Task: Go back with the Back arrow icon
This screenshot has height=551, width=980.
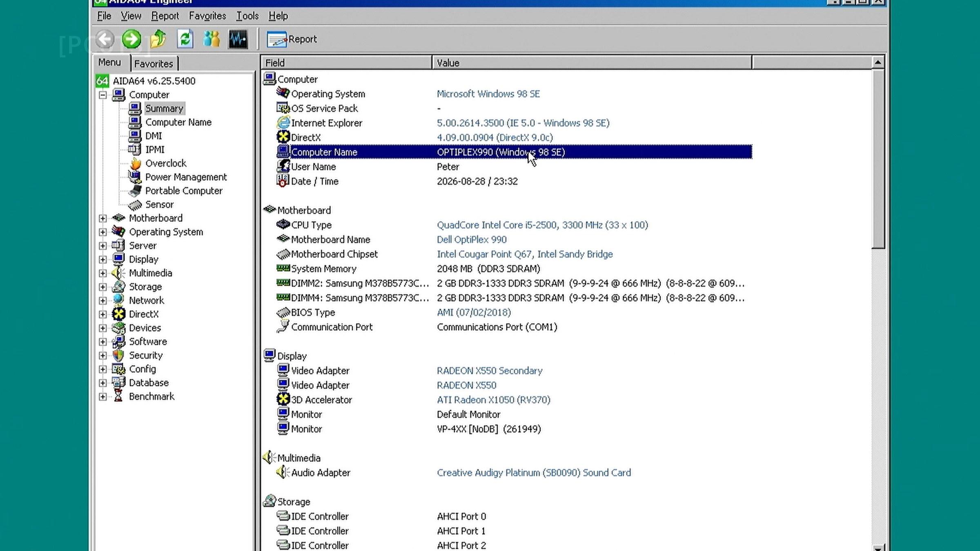Action: point(105,39)
